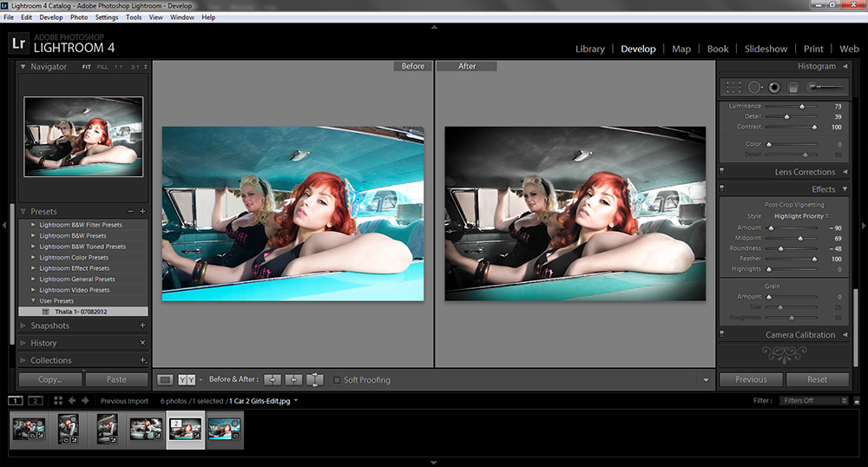
Task: Open second window display button 2
Action: [35, 401]
